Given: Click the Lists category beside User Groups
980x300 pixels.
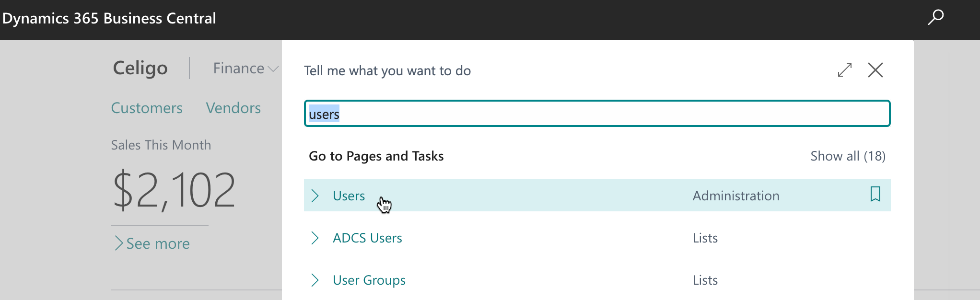Looking at the screenshot, I should coord(705,280).
